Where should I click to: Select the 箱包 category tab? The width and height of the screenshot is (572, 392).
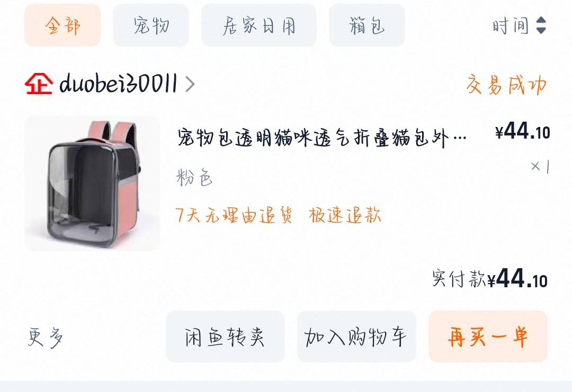367,25
